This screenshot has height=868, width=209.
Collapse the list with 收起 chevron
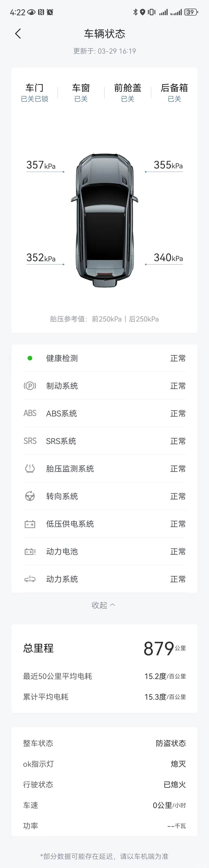(x=104, y=605)
